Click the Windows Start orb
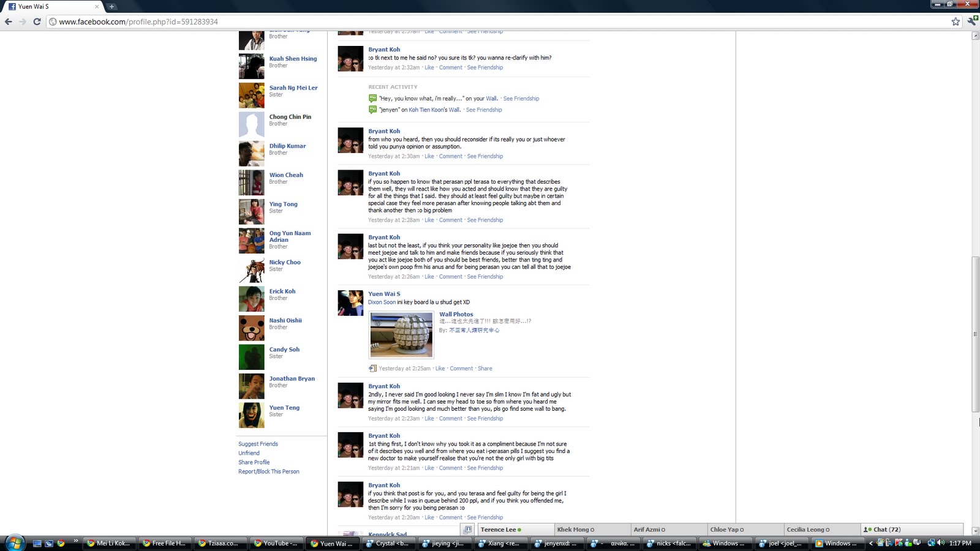980x551 pixels. click(13, 542)
